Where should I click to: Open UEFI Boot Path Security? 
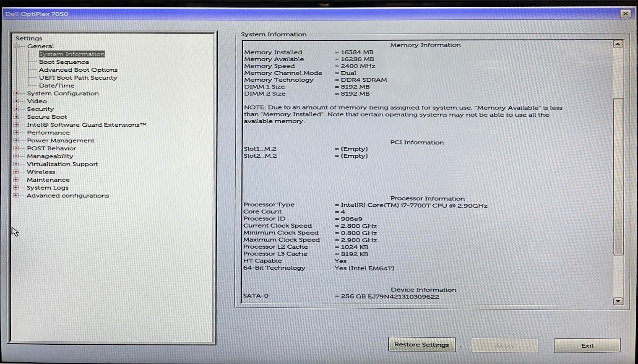[78, 78]
